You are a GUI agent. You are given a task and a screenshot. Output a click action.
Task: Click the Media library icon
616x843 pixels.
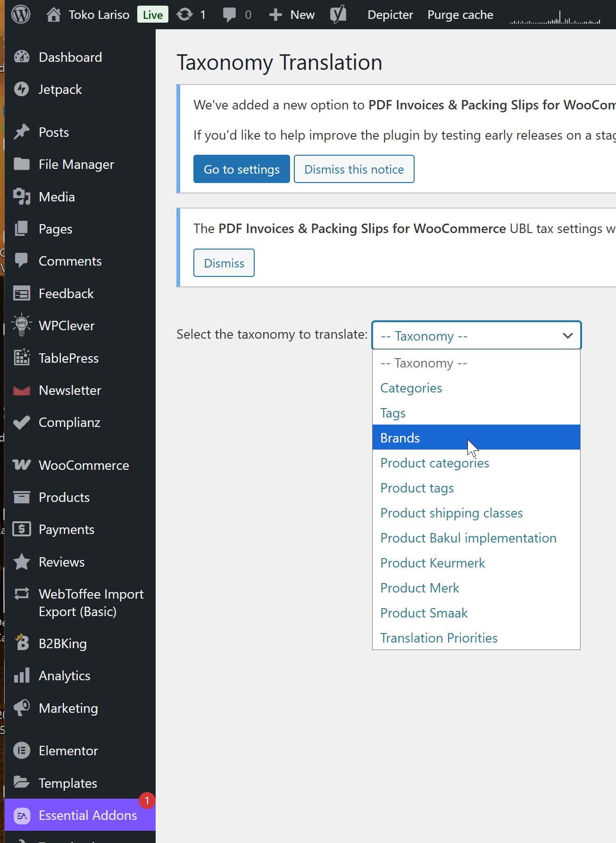(22, 197)
